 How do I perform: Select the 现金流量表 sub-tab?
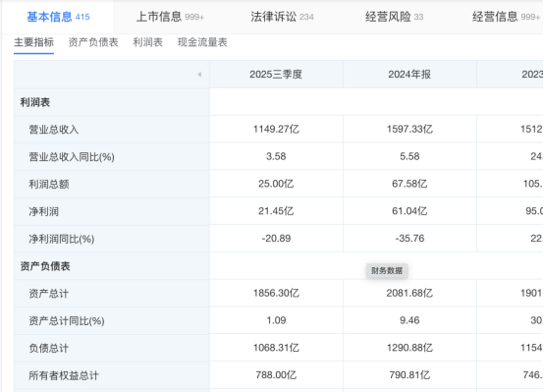[x=202, y=42]
